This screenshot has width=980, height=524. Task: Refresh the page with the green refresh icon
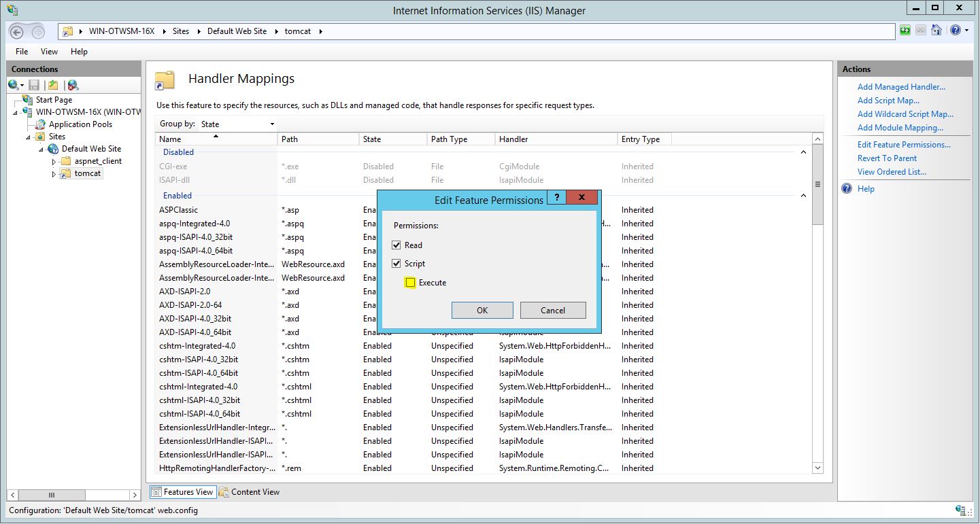tap(905, 31)
